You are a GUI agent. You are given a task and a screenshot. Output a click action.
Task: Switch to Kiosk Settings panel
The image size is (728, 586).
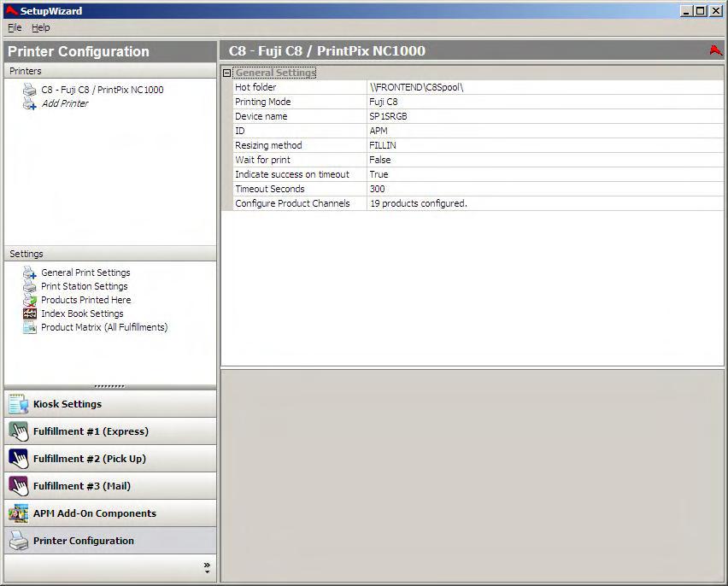coord(110,404)
